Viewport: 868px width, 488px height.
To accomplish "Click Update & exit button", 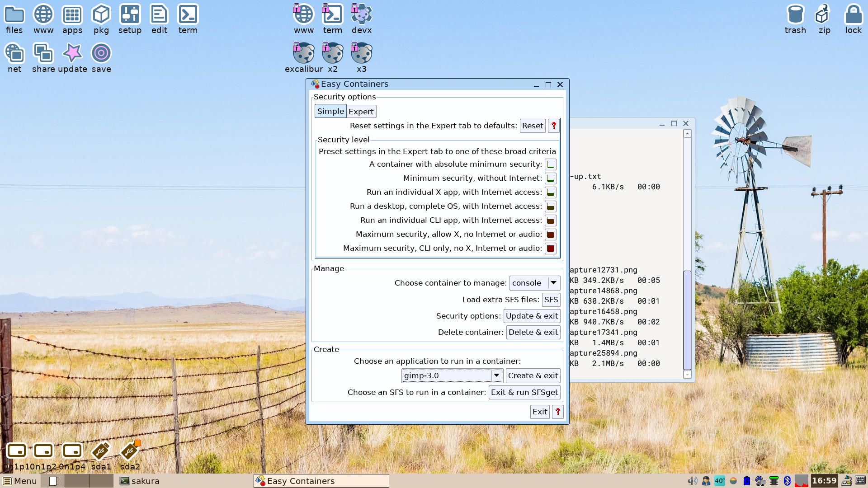I will [532, 316].
